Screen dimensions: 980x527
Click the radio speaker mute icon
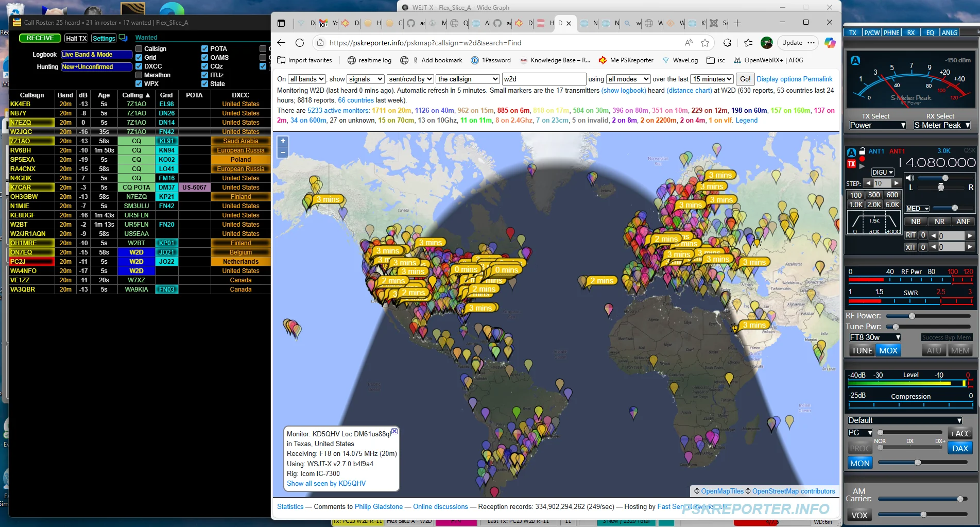[x=909, y=178]
